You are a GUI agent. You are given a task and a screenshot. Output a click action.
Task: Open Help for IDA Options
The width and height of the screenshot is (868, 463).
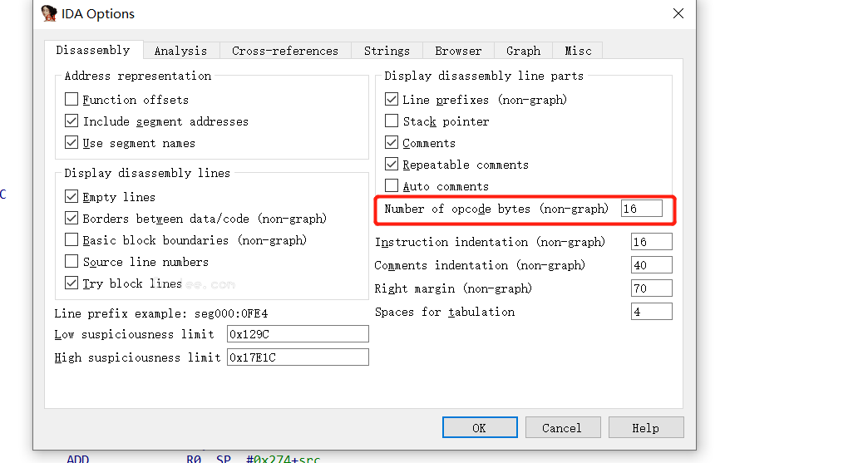(x=646, y=427)
